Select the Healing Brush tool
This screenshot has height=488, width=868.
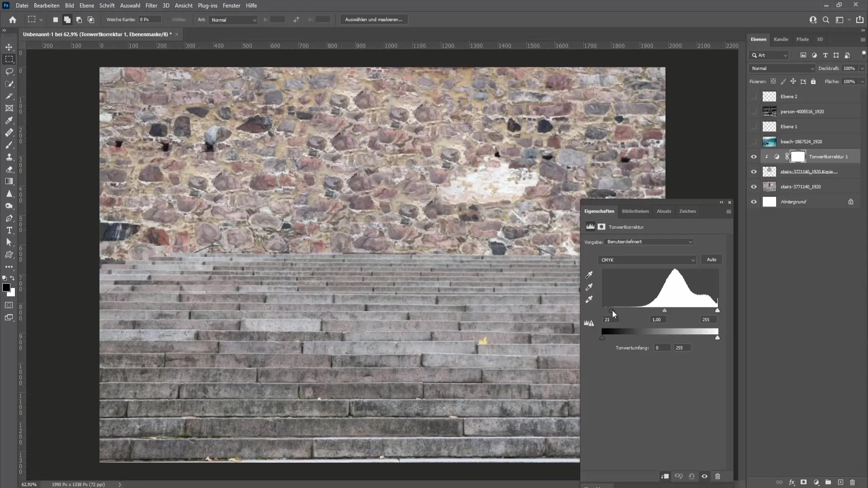click(x=9, y=132)
